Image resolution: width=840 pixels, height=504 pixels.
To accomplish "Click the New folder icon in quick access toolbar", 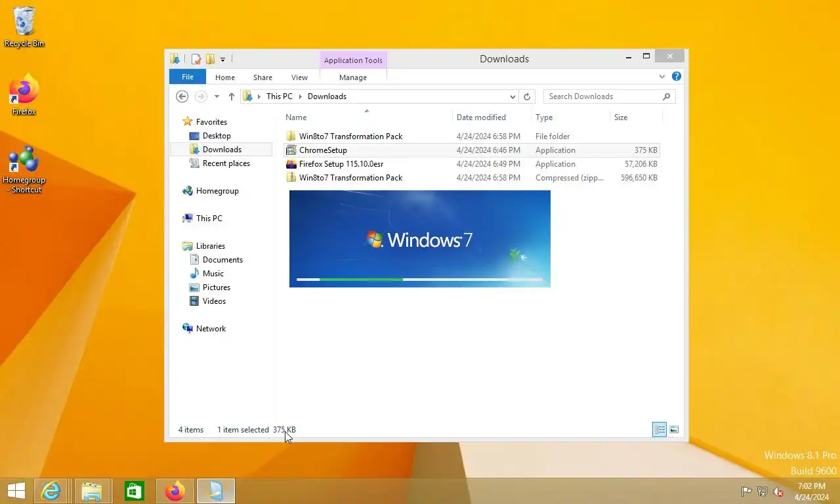I will coord(210,59).
